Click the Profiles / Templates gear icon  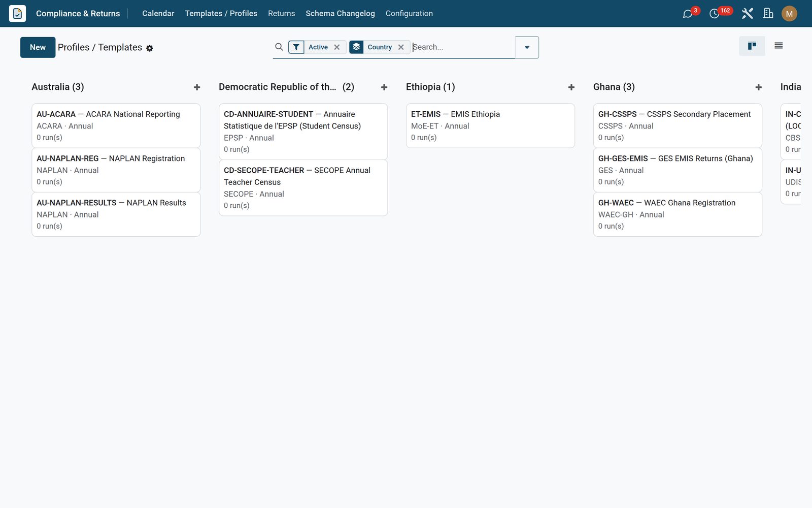click(150, 48)
